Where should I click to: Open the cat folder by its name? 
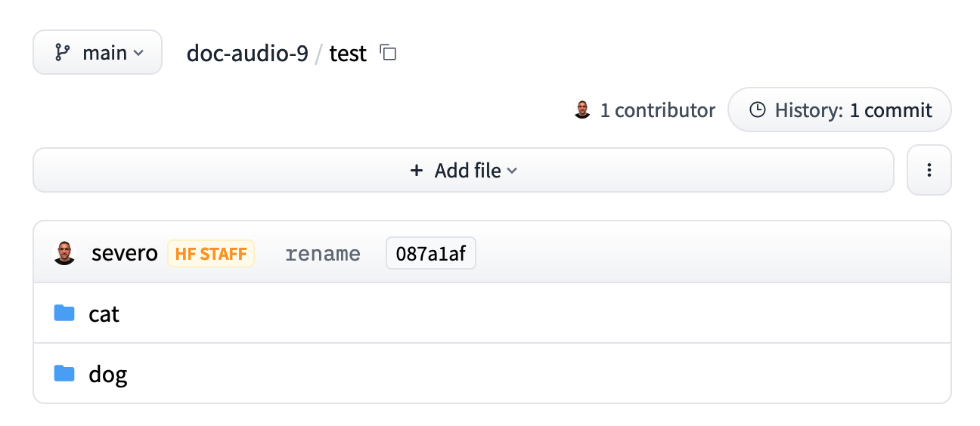coord(104,313)
